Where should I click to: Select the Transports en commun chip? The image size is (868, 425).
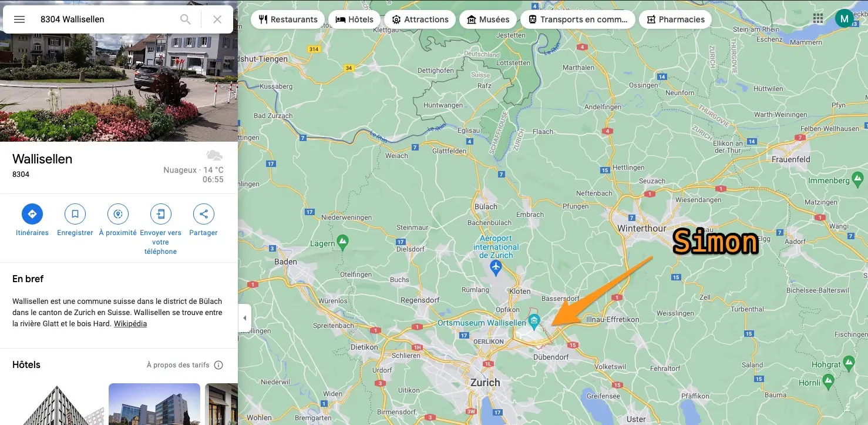point(578,19)
